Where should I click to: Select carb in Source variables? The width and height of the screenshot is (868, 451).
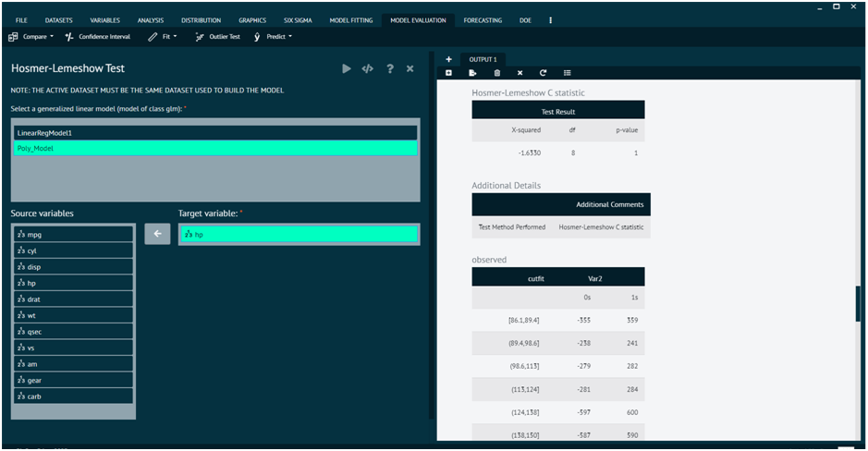(74, 396)
